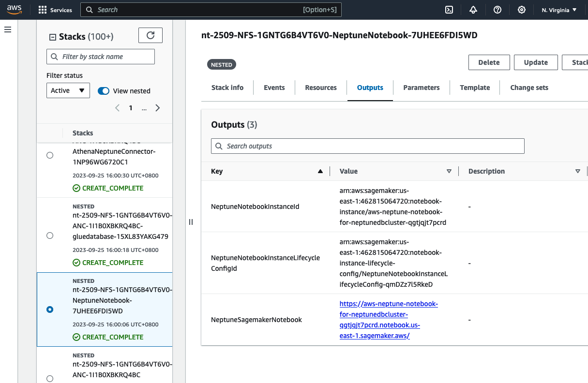Click the notebook-instance ARN value cell
588x383 pixels.
pos(393,206)
